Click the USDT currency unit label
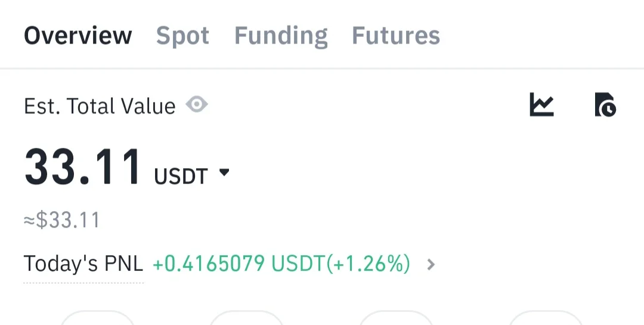 181,177
